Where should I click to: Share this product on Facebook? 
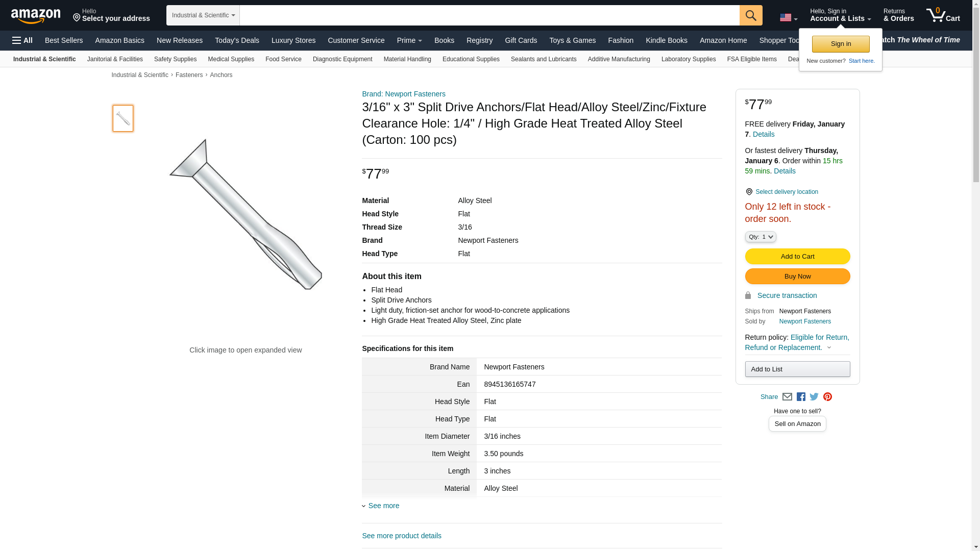801,397
